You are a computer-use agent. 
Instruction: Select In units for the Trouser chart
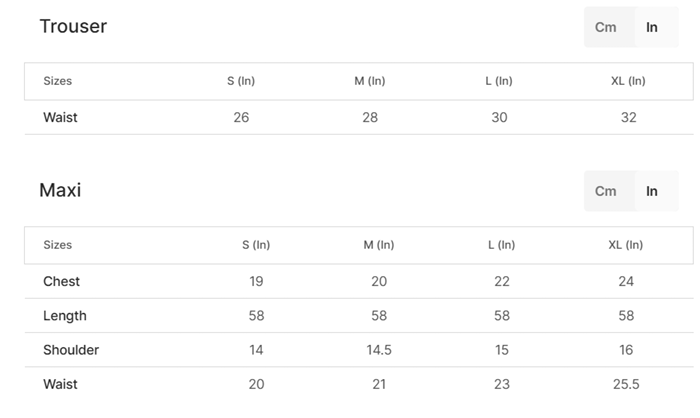[x=652, y=27]
